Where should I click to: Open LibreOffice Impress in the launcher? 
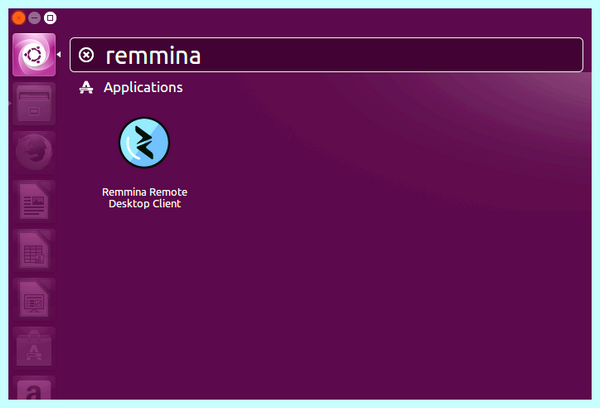click(x=34, y=299)
